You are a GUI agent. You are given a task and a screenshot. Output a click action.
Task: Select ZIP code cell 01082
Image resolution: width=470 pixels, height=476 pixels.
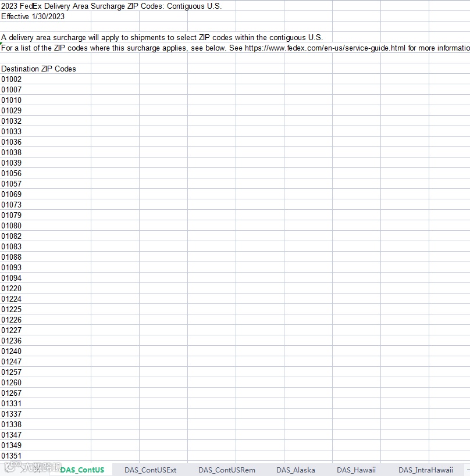coord(45,236)
